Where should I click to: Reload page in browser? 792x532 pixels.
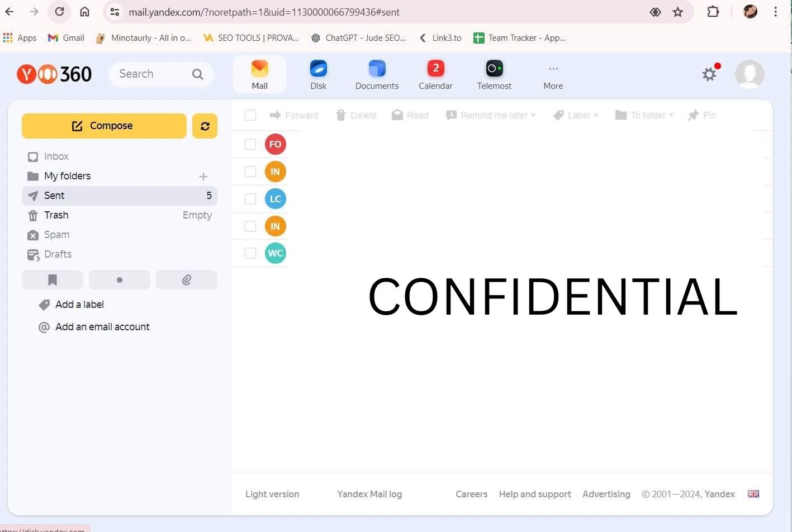(59, 12)
